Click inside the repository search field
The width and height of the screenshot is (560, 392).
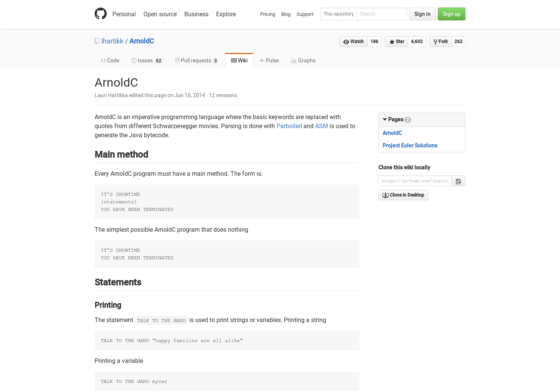(382, 14)
